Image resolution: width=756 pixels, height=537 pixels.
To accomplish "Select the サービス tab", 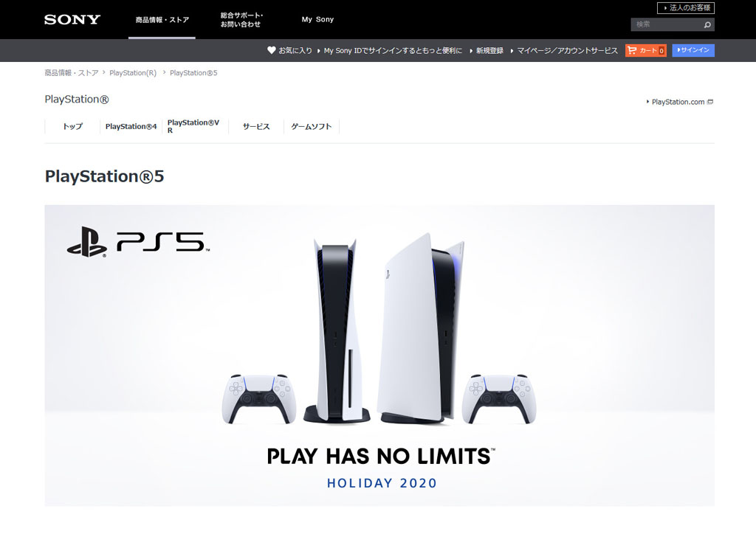I will tap(256, 126).
